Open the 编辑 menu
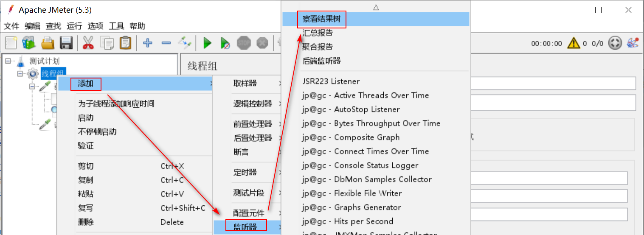The height and width of the screenshot is (235, 644). tap(32, 26)
